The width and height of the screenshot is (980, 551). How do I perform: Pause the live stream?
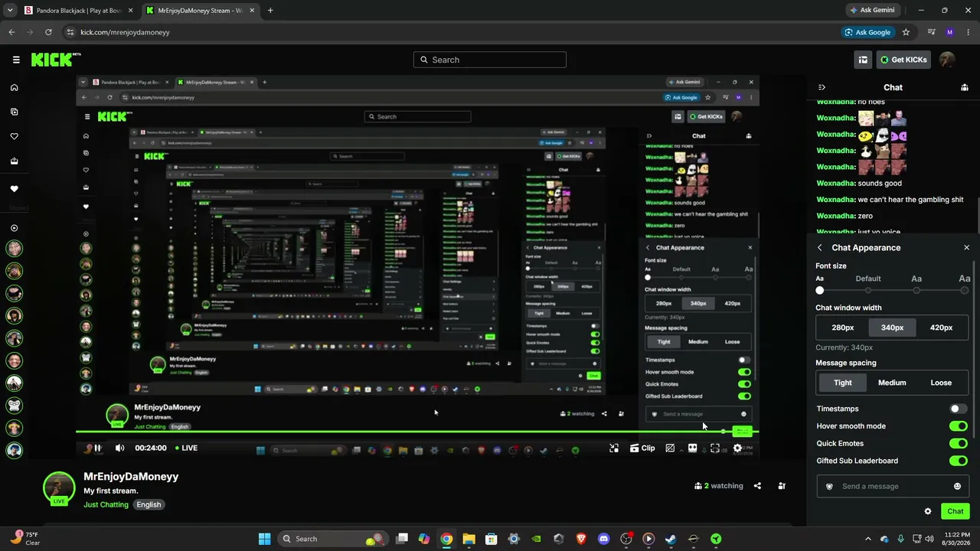coord(97,448)
